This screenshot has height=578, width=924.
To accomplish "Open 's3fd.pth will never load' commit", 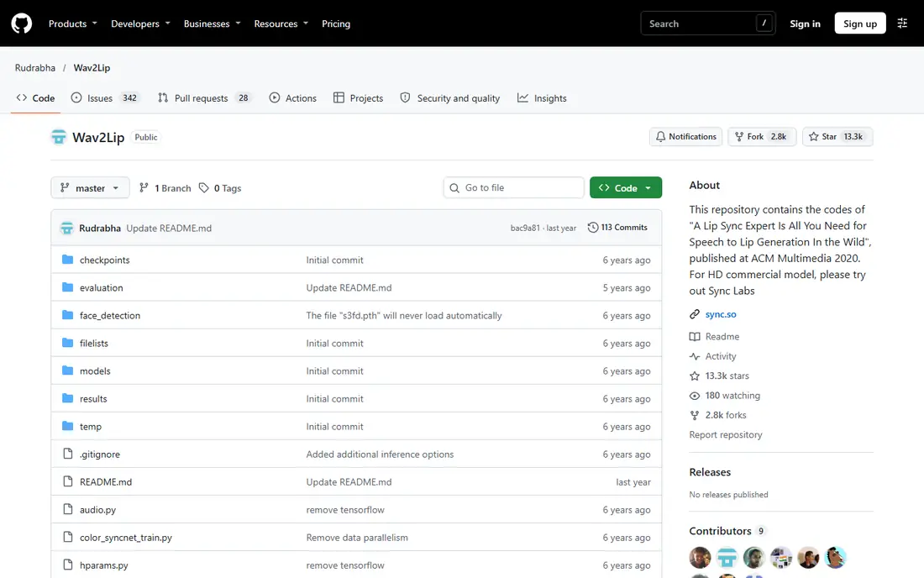I will click(404, 316).
